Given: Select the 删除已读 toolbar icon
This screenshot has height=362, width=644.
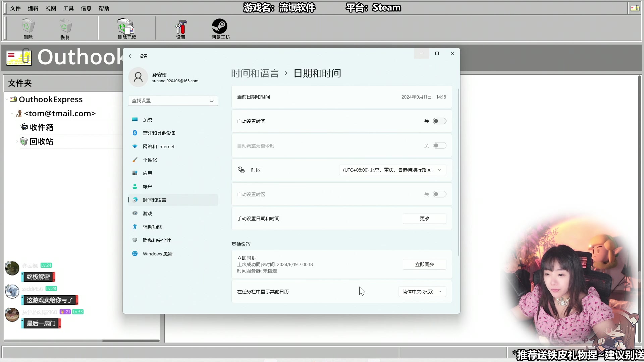Looking at the screenshot, I should pyautogui.click(x=126, y=28).
